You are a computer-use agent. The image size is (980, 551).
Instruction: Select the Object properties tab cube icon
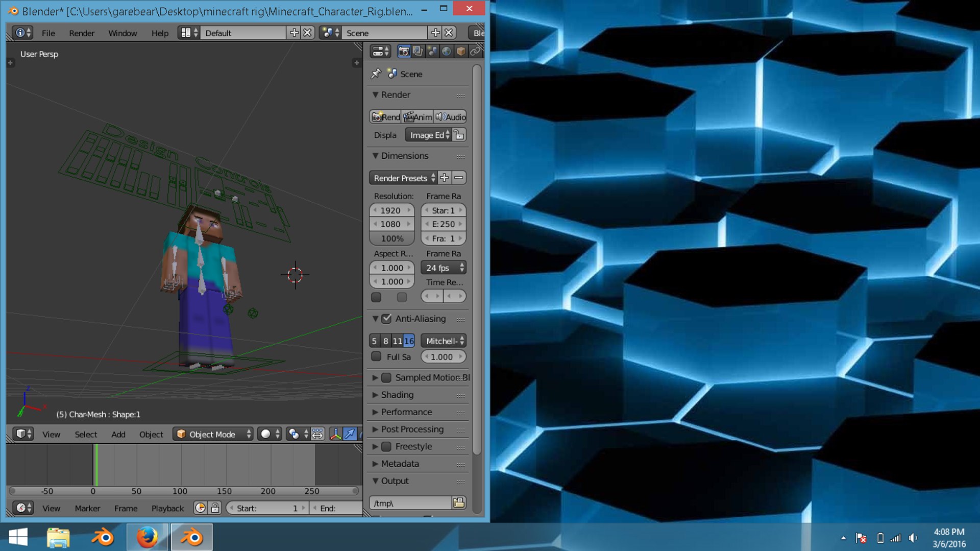click(460, 51)
